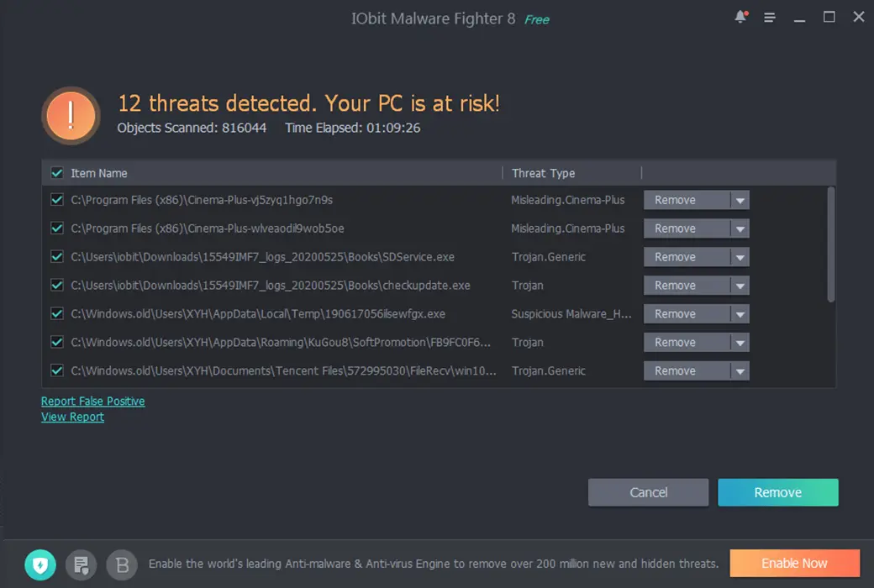Click the Trojan type for checkupdate.exe
This screenshot has width=874, height=588.
pos(527,285)
